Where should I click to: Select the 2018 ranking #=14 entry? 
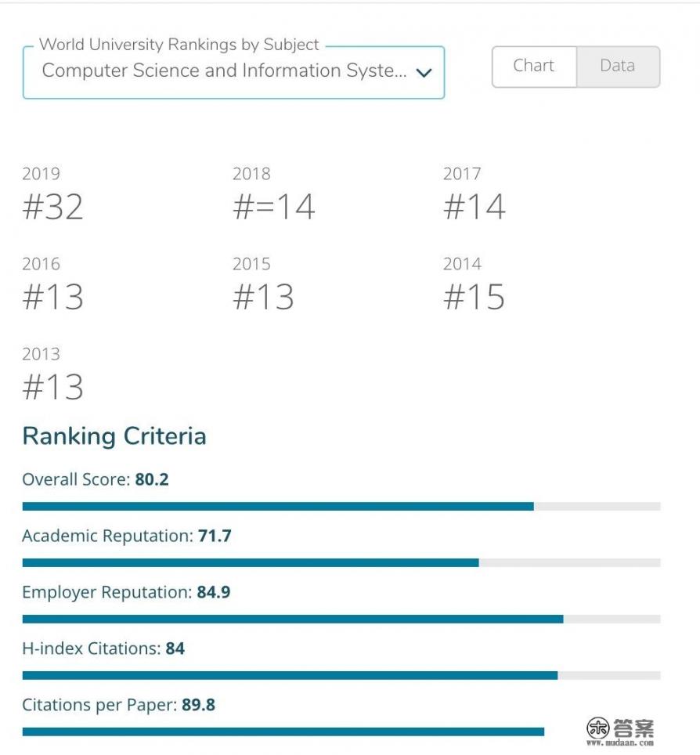(274, 207)
